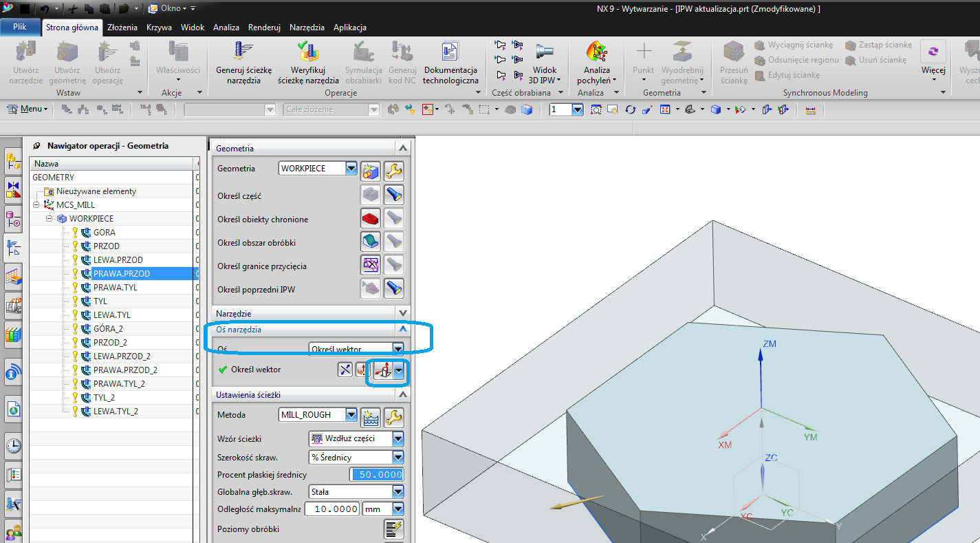Open the Roles sidebar icon
The width and height of the screenshot is (980, 543).
[13, 532]
